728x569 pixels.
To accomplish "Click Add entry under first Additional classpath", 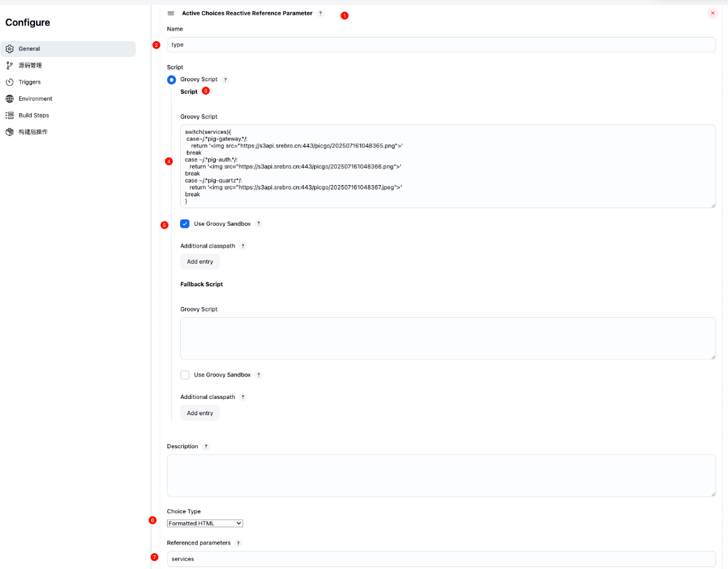I will pos(200,262).
